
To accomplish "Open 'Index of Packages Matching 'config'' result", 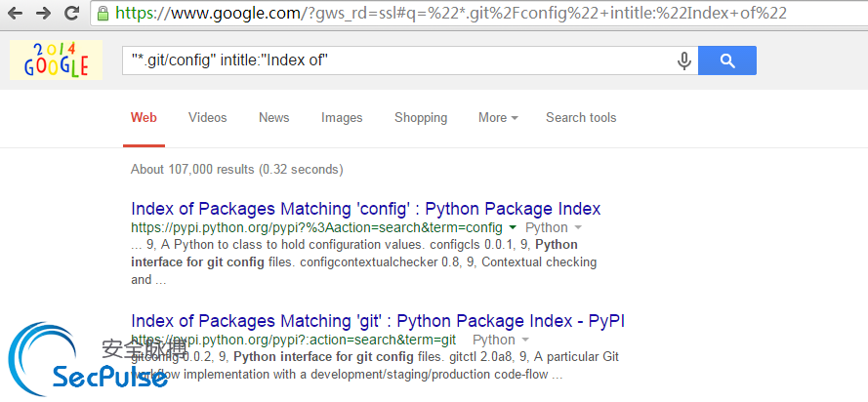I will point(366,209).
